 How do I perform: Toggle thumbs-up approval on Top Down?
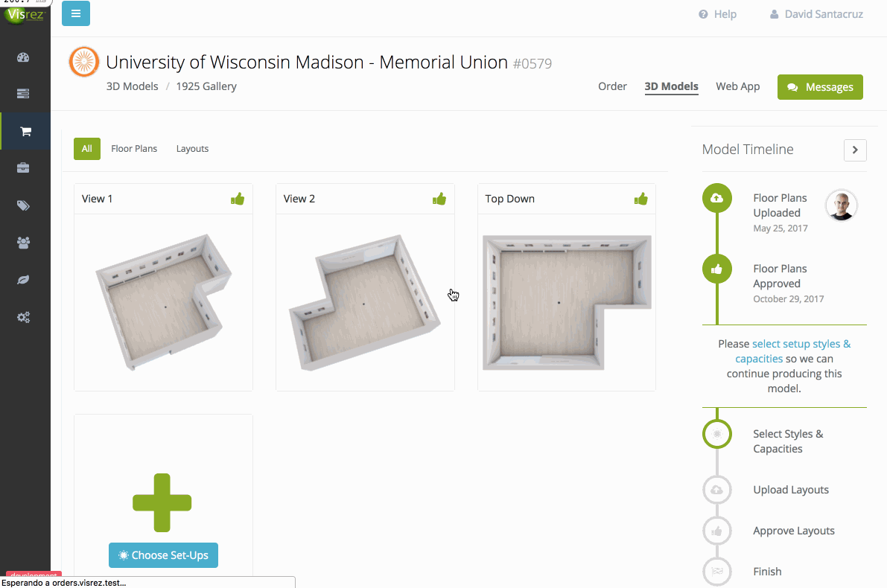[x=641, y=199]
